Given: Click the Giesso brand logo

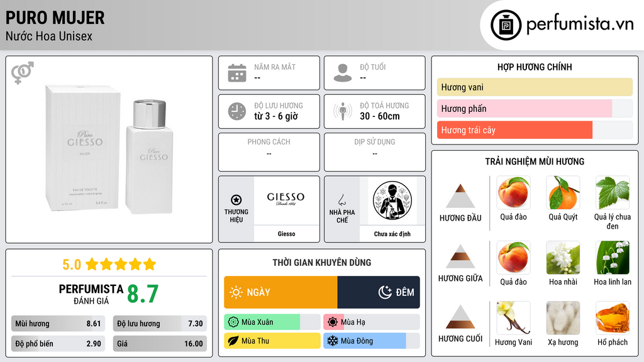Looking at the screenshot, I should click(x=286, y=199).
